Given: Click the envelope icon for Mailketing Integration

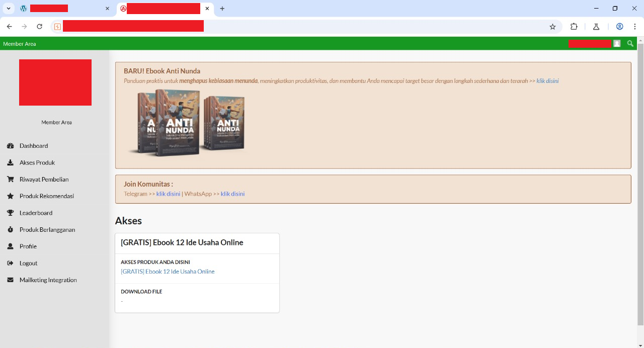Looking at the screenshot, I should (x=10, y=280).
